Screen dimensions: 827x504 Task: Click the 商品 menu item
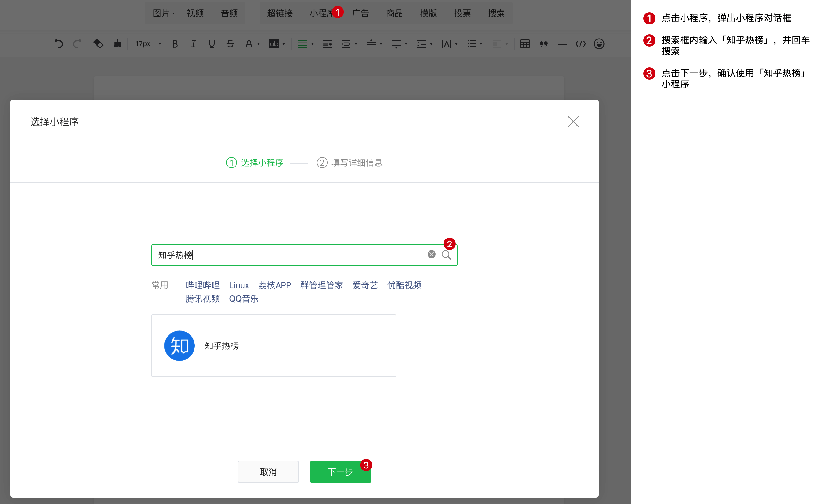[x=395, y=13]
